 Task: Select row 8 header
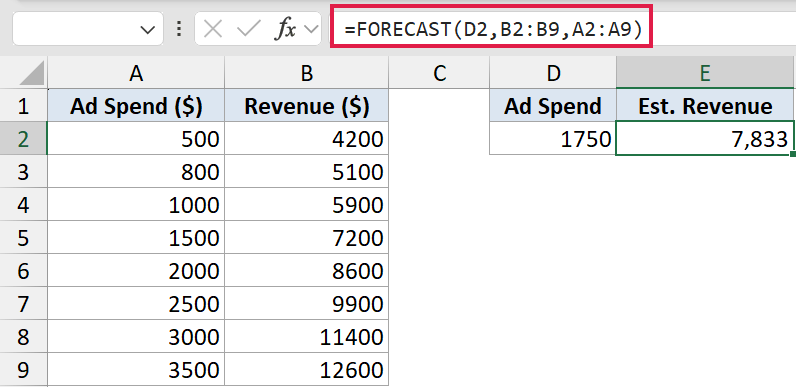coord(24,337)
